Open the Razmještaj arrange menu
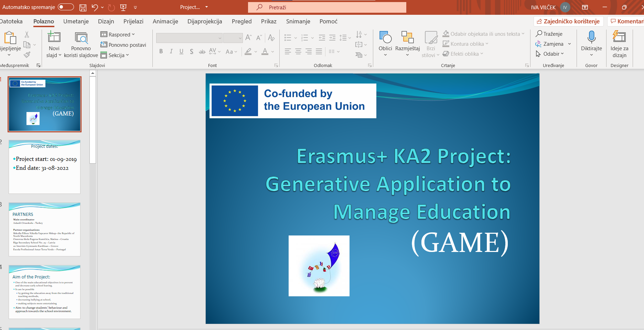Screen dimensions: 644x330 point(407,44)
